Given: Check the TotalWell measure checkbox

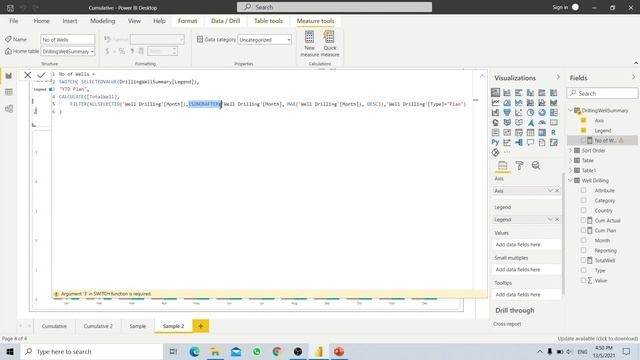Looking at the screenshot, I should (x=584, y=260).
